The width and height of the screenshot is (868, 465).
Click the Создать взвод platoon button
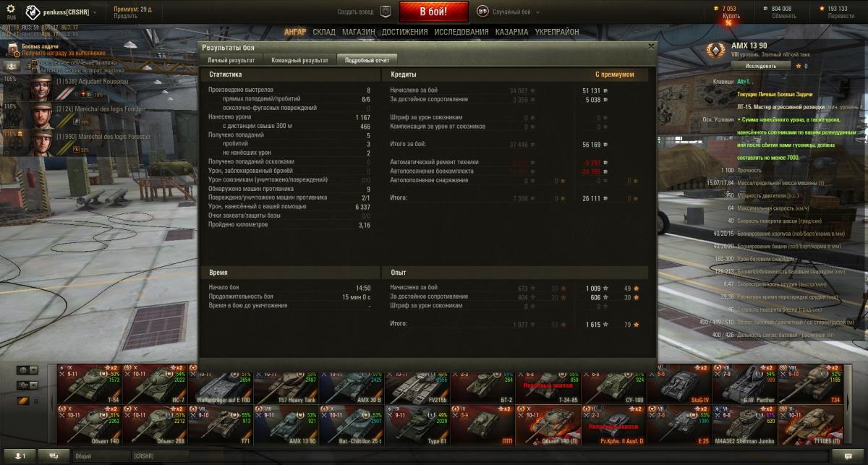tap(356, 12)
